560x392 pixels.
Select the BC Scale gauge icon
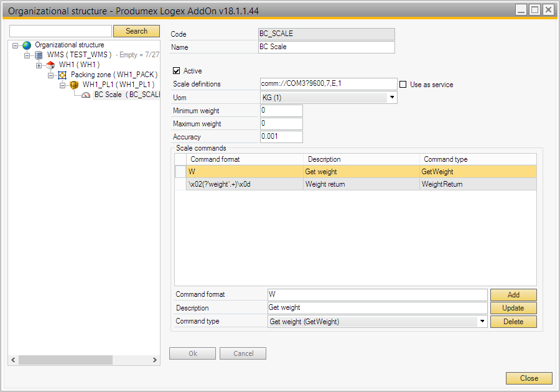(x=86, y=95)
